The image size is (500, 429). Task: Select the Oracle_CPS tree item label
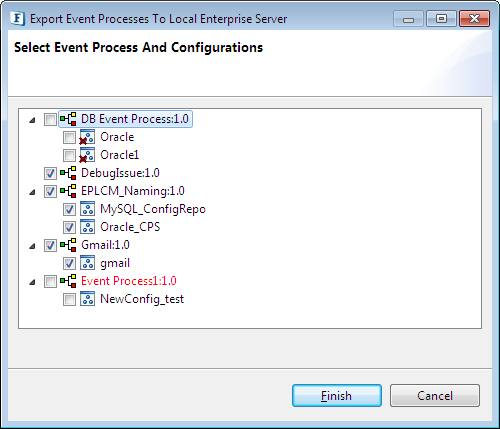[x=130, y=227]
